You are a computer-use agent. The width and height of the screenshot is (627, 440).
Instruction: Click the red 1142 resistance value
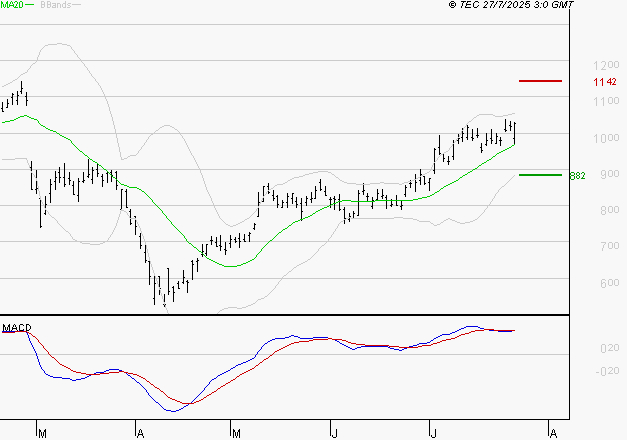coord(605,82)
